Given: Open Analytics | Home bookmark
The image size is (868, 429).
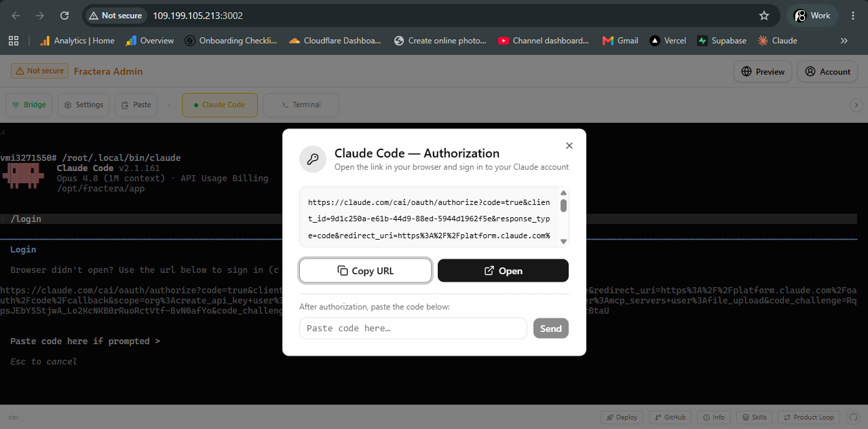Looking at the screenshot, I should (x=77, y=41).
